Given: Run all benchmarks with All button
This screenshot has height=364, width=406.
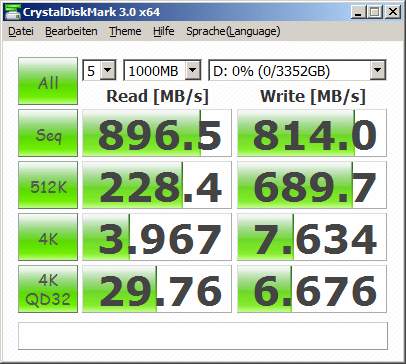Looking at the screenshot, I should click(x=48, y=81).
